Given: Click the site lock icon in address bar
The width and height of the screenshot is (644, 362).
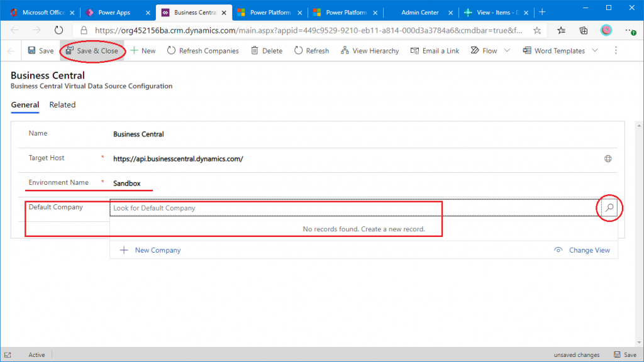Looking at the screenshot, I should click(x=84, y=30).
